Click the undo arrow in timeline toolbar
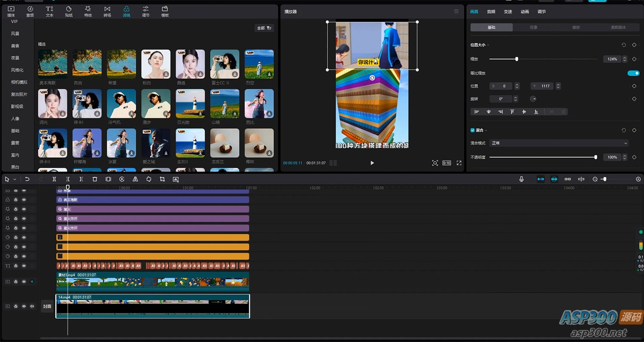This screenshot has width=644, height=342. pos(27,179)
